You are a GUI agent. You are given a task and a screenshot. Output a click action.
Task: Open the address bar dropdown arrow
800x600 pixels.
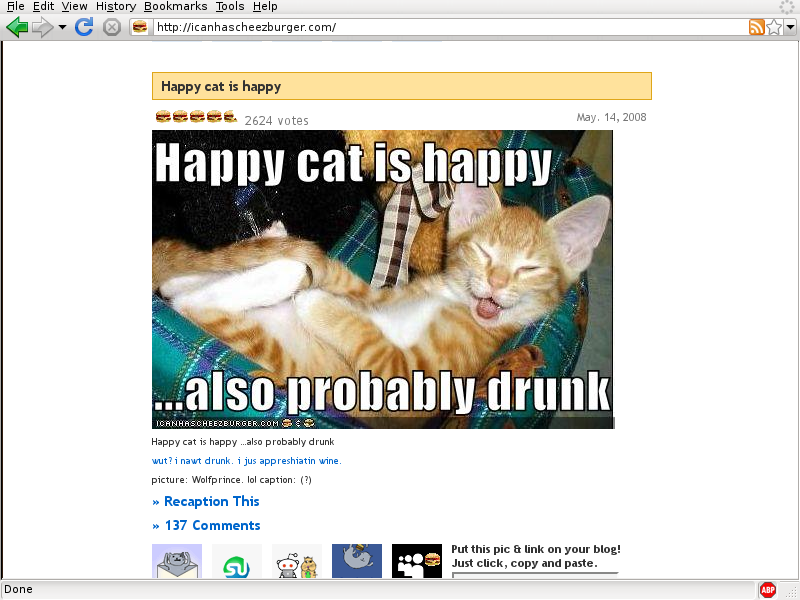tap(790, 27)
